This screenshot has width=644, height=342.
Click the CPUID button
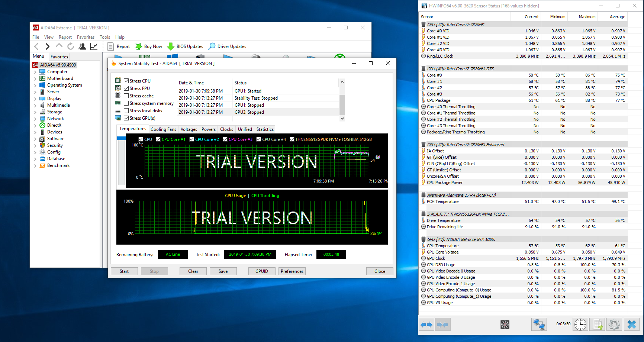click(x=262, y=271)
